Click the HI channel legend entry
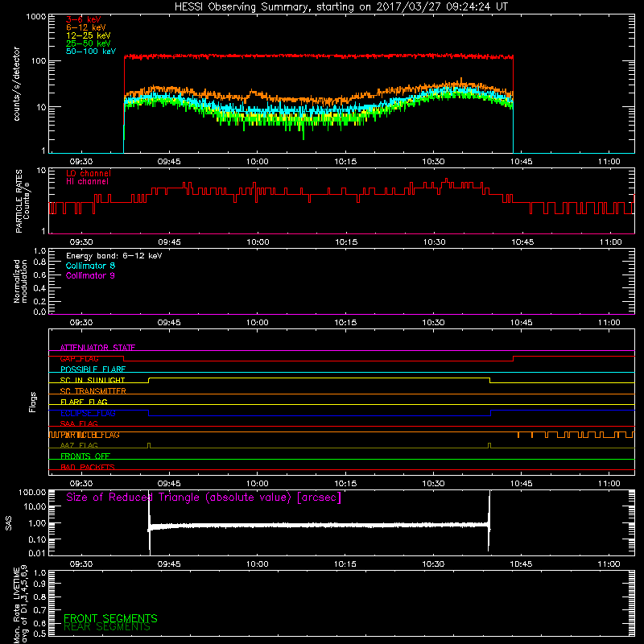644x644 pixels. coord(87,182)
